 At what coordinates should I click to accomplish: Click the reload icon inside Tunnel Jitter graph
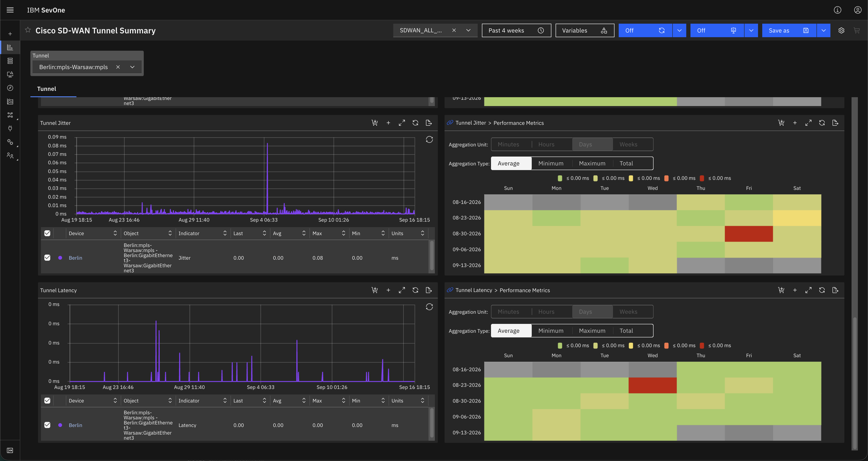(x=429, y=139)
